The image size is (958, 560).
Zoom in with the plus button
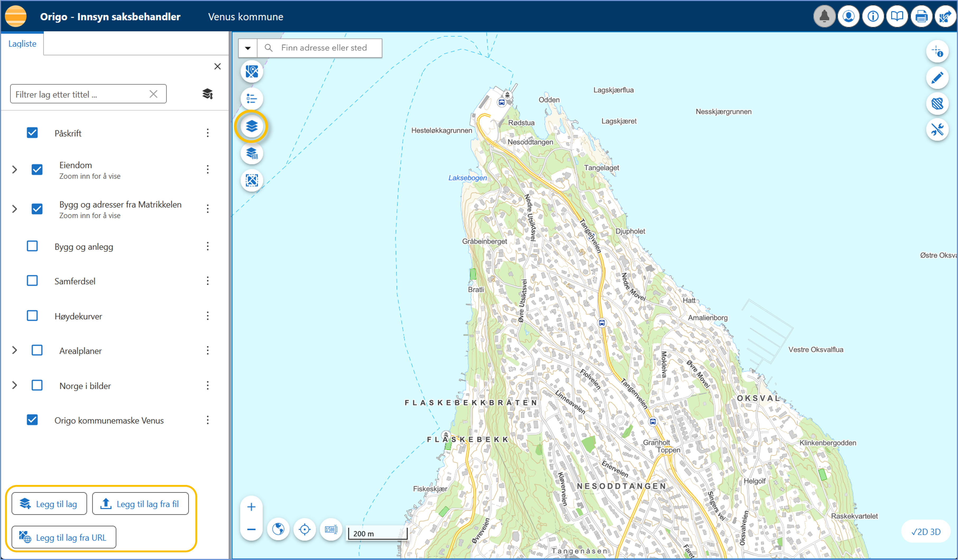pyautogui.click(x=251, y=507)
